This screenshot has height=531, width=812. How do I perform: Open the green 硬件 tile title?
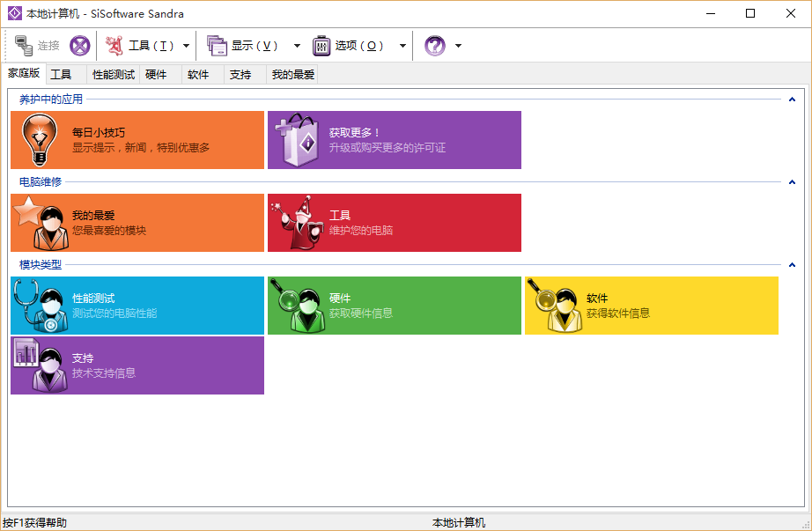tap(340, 299)
